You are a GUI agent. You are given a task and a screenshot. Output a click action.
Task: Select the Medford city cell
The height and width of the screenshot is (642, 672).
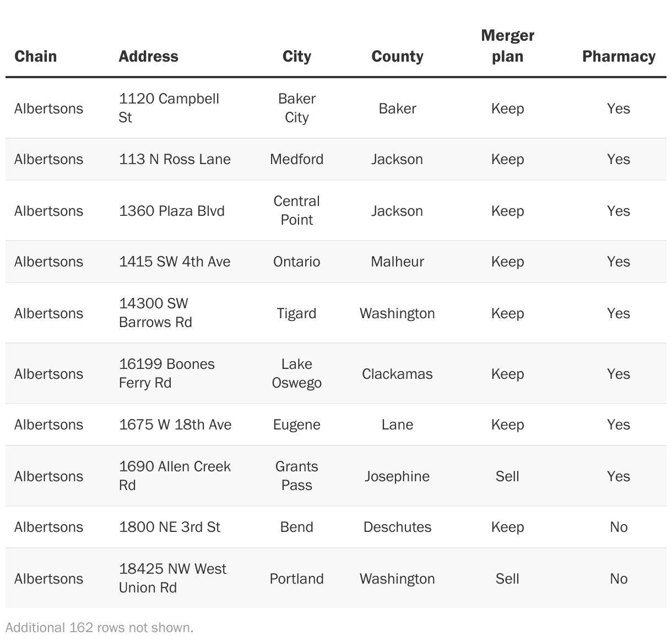(296, 159)
